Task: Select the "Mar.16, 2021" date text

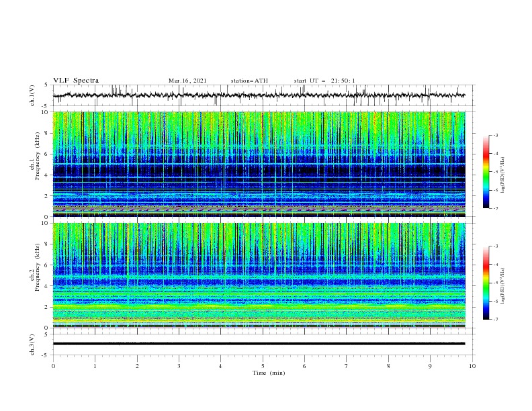Action: coord(187,81)
